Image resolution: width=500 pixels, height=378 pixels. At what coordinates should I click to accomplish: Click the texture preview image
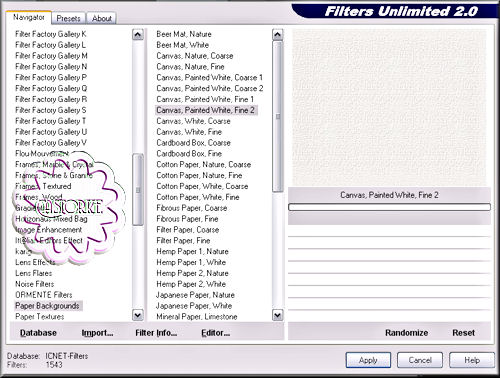[x=389, y=108]
